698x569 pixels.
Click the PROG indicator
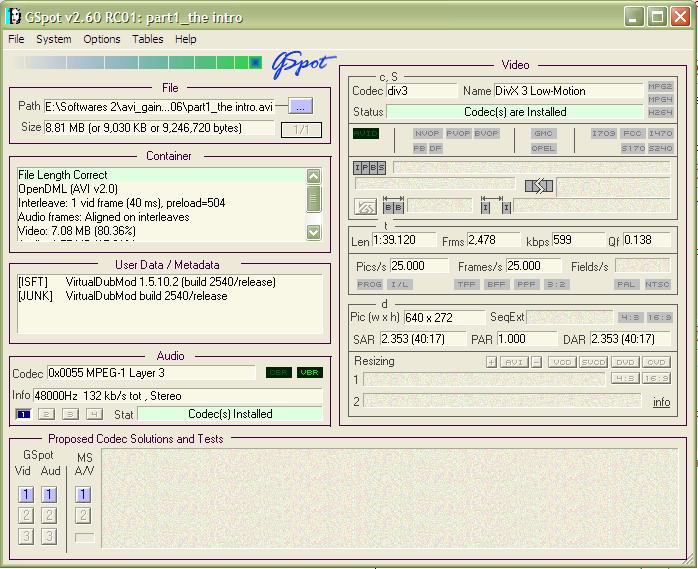coord(369,284)
